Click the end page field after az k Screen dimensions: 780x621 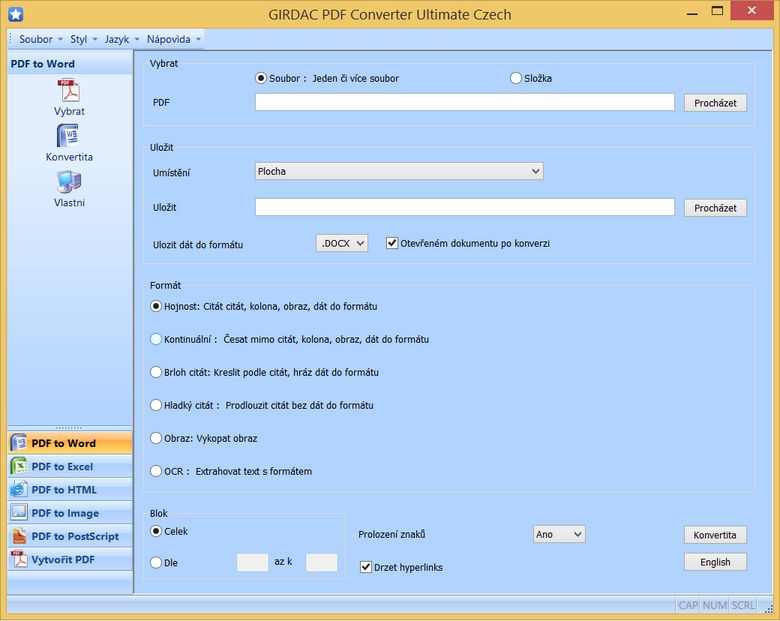321,562
